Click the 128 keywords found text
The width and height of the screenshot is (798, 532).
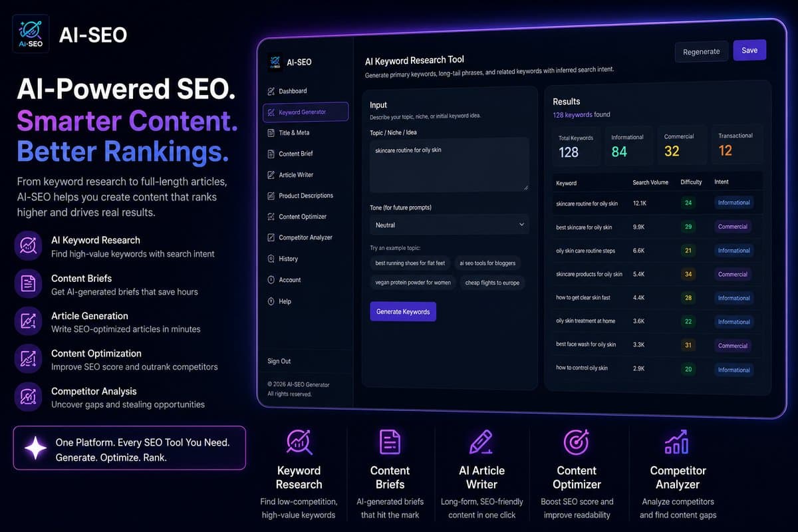coord(581,114)
